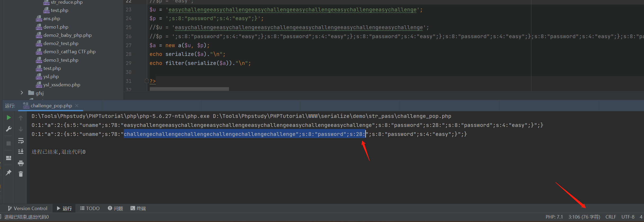
Task: Stop process with square stop icon
Action: [8, 143]
